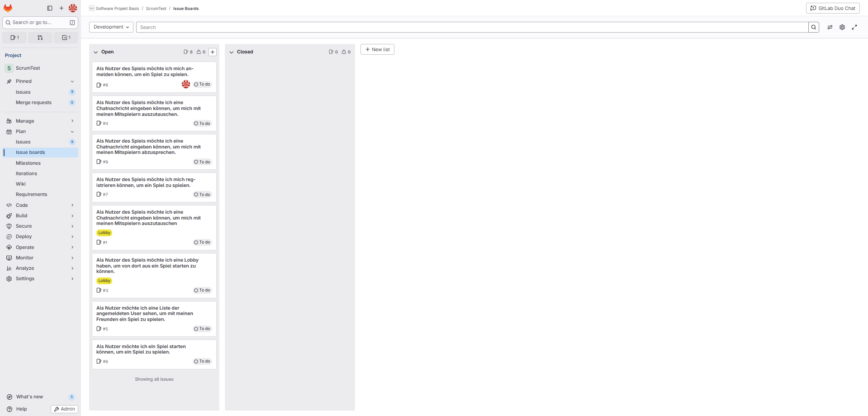
Task: Select Wiki from sidebar
Action: click(x=21, y=184)
